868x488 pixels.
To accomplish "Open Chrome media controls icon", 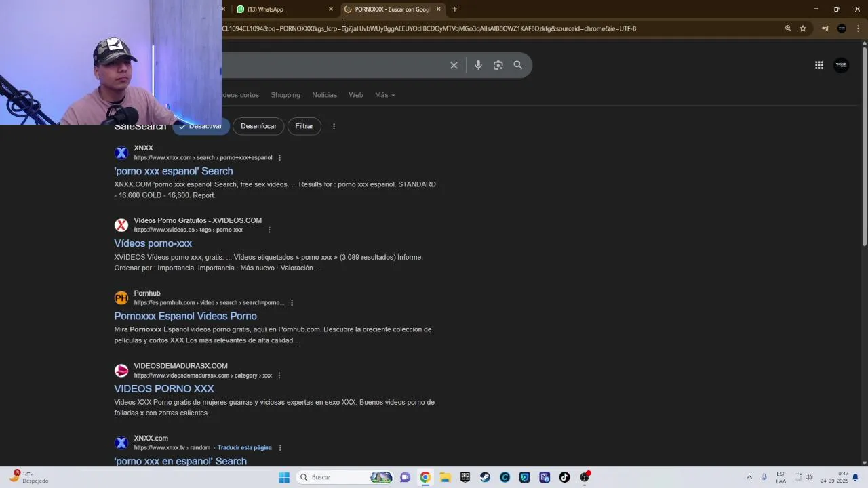I will [x=825, y=28].
